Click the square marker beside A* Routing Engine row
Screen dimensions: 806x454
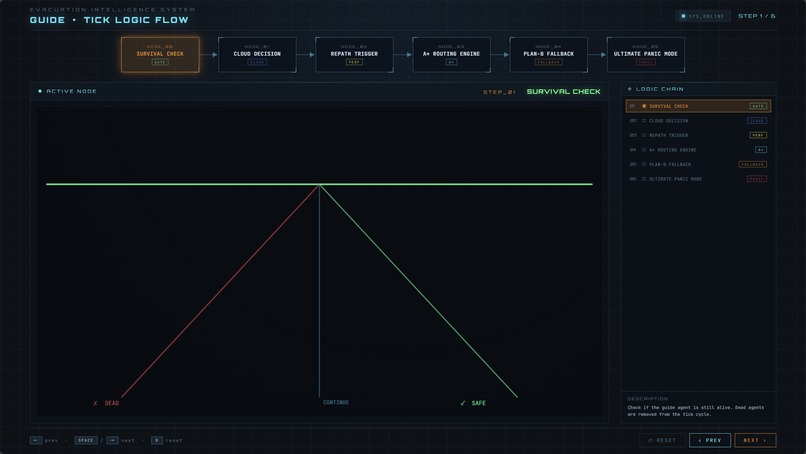tap(644, 150)
